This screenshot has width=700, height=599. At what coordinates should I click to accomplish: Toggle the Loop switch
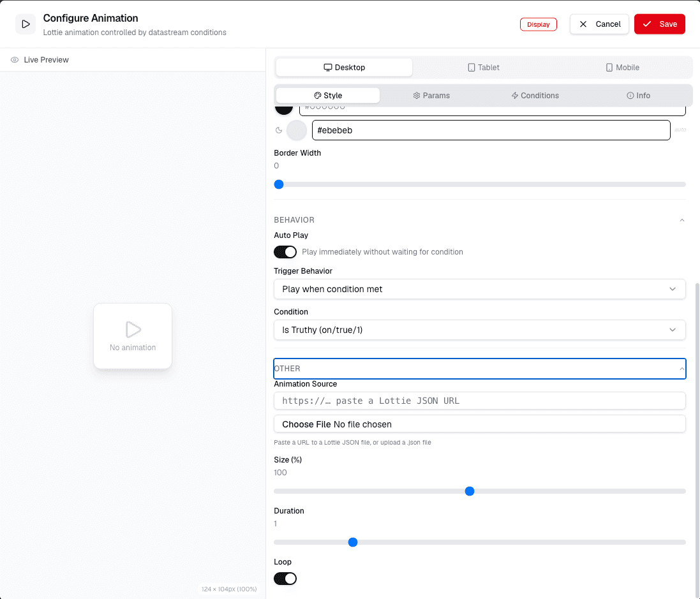pyautogui.click(x=285, y=579)
